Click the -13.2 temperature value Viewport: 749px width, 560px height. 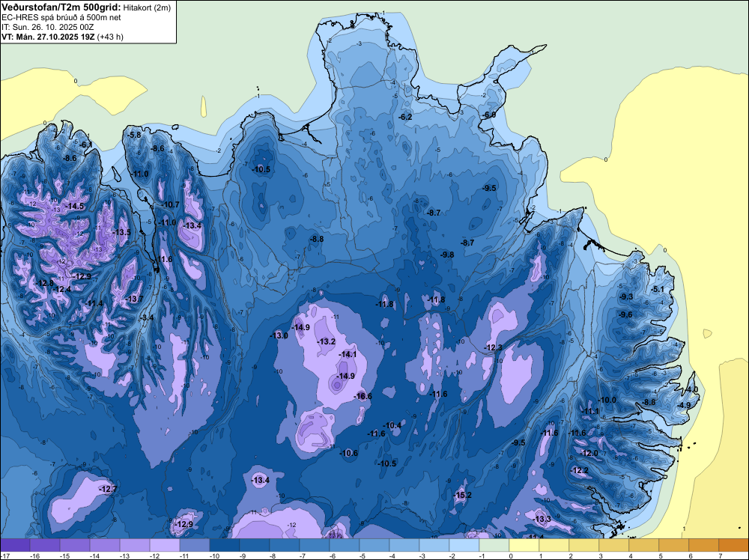327,341
